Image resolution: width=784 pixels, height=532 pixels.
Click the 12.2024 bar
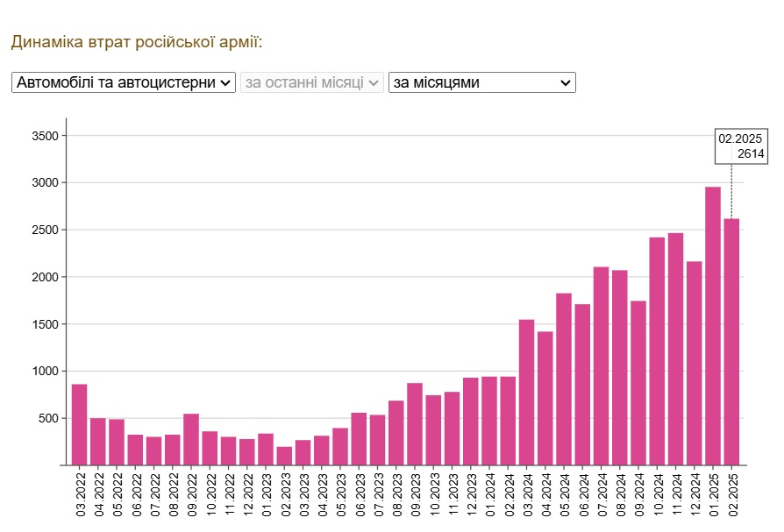[x=695, y=363]
